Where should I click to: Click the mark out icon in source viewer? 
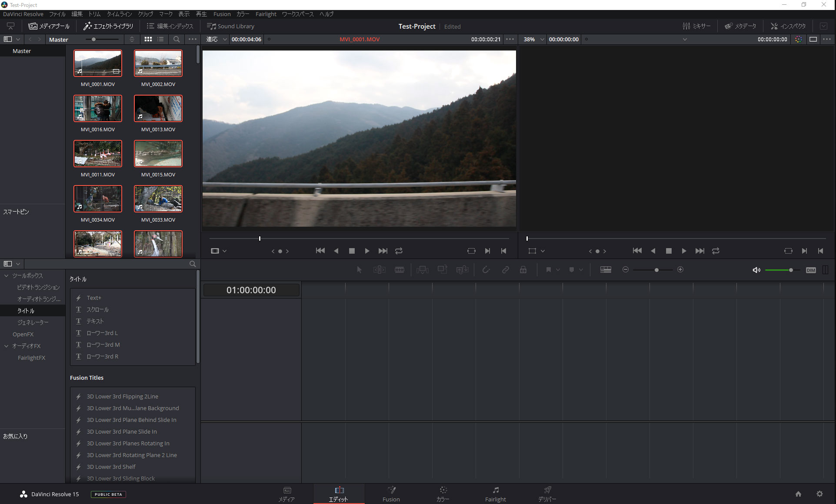click(503, 251)
